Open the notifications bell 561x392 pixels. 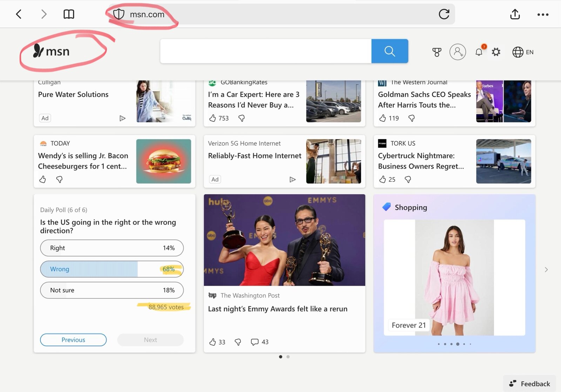(x=479, y=52)
